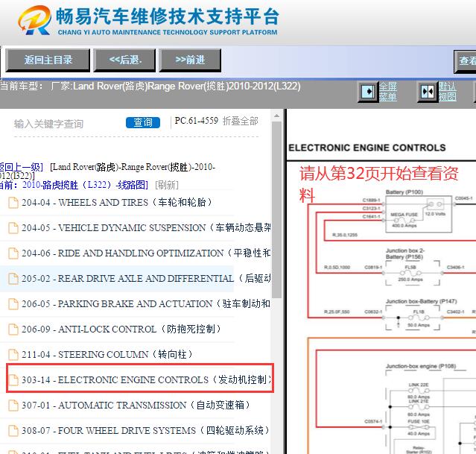This screenshot has height=454, width=476.
Task: Click the file icon beside 204-04
Action: pyautogui.click(x=13, y=202)
